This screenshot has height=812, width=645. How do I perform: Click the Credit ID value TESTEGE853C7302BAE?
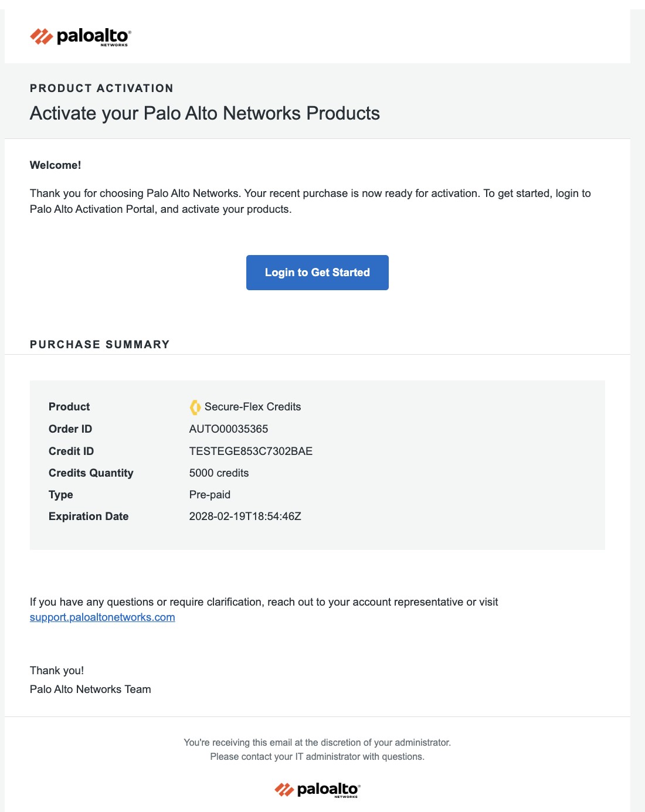[251, 451]
